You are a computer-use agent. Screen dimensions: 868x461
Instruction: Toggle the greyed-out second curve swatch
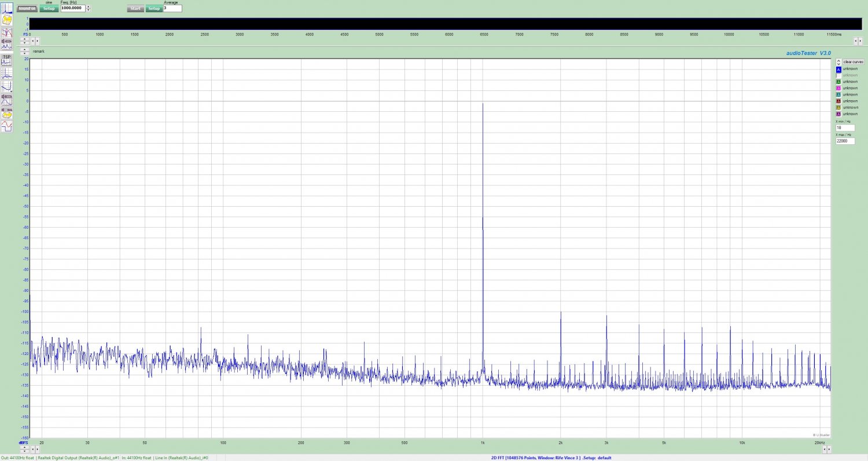click(838, 75)
